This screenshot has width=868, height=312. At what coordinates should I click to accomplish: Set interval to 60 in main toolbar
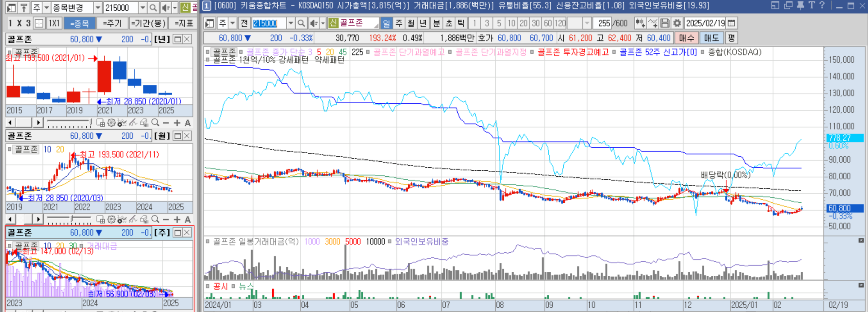coord(548,23)
